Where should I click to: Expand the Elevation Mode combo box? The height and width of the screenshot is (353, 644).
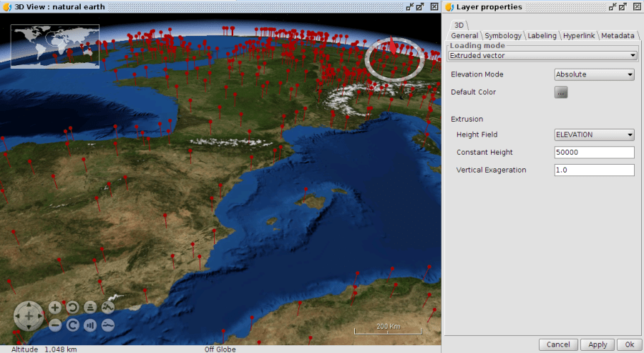[x=595, y=74]
